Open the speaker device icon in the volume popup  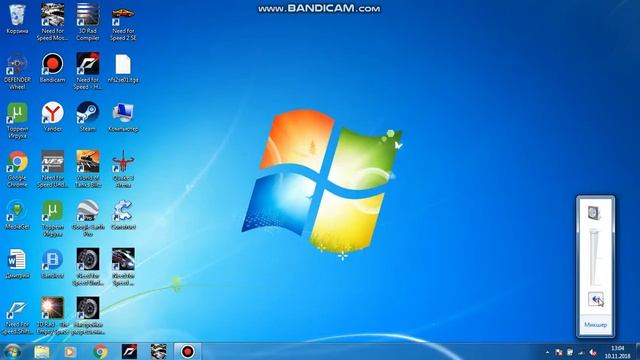pos(594,213)
